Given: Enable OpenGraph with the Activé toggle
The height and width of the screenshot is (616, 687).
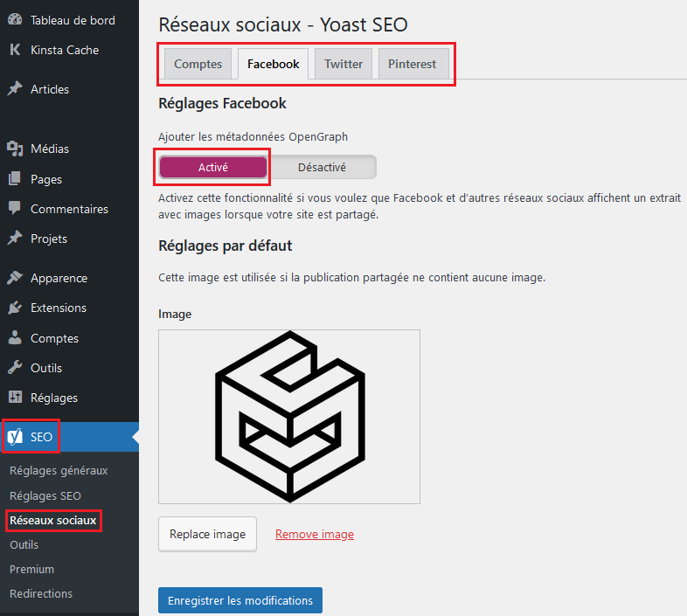Looking at the screenshot, I should [x=213, y=168].
